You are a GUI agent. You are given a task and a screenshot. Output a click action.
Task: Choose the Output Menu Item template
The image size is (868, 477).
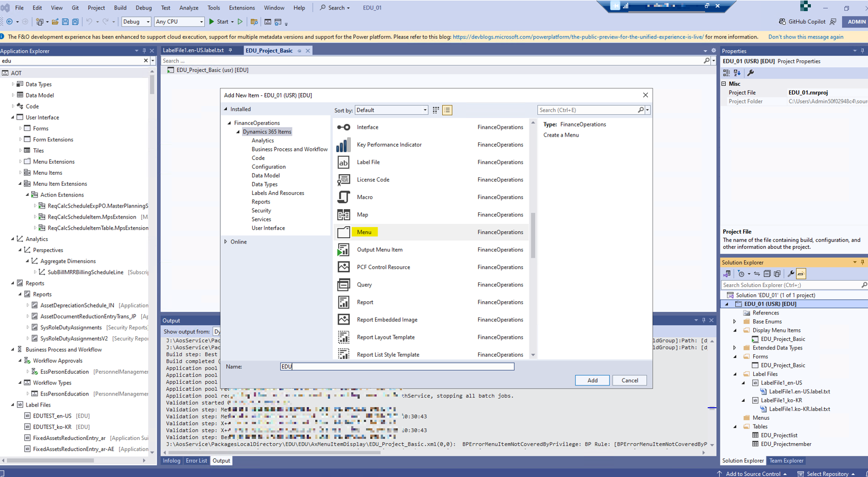coord(432,249)
